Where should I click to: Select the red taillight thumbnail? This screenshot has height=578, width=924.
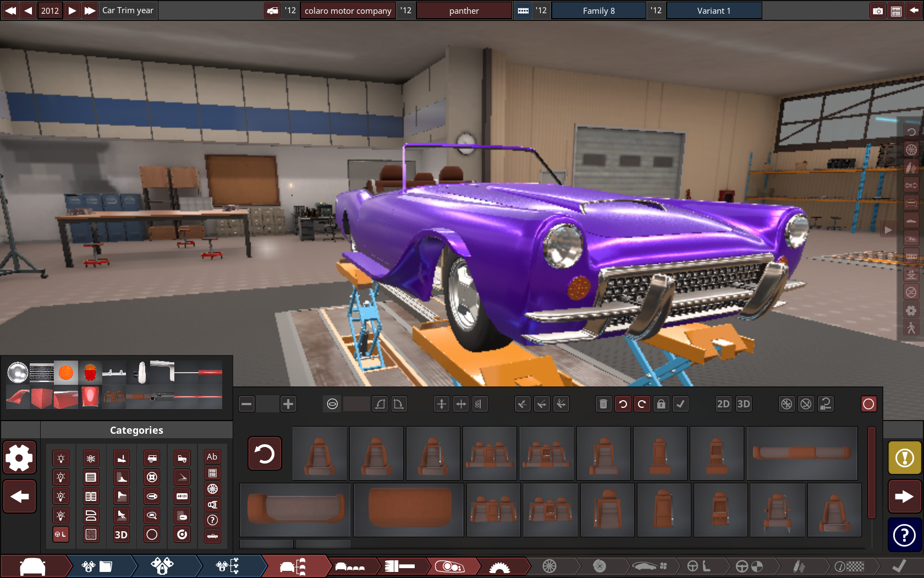(90, 373)
